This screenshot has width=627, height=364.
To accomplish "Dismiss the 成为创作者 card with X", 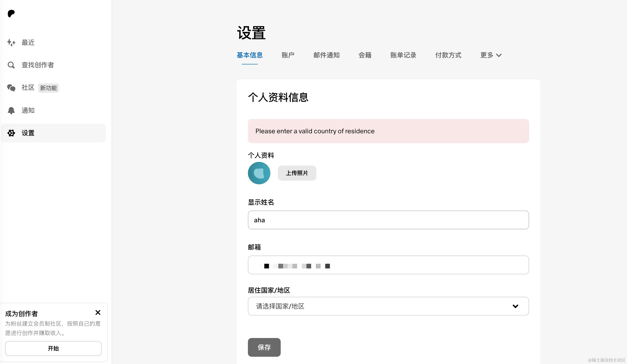I will click(98, 312).
